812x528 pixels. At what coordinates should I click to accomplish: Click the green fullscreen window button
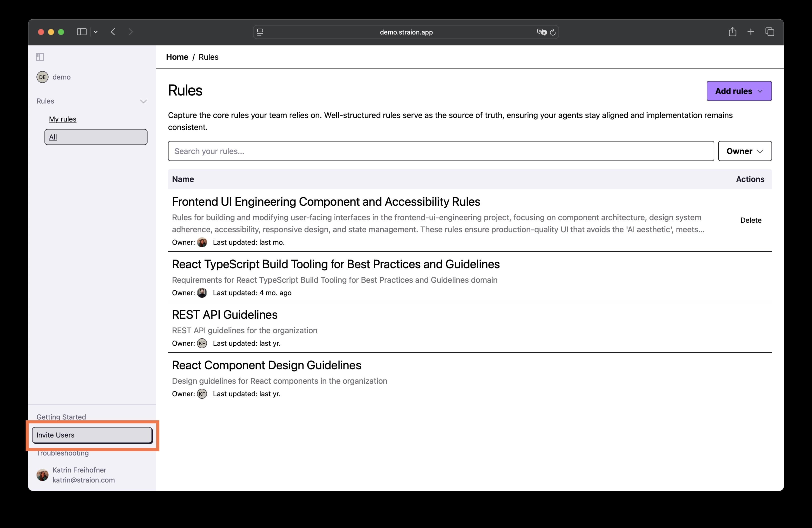click(x=61, y=32)
